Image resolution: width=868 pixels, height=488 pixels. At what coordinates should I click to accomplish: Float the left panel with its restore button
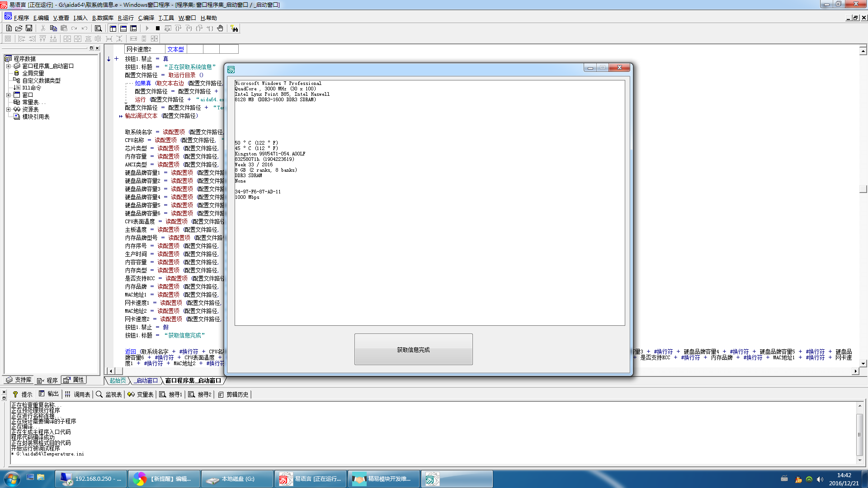(x=91, y=48)
